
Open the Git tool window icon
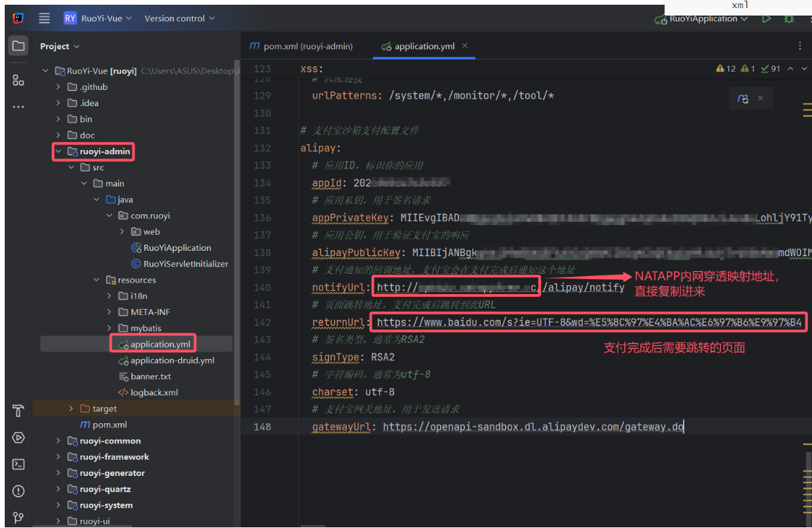coord(18,519)
